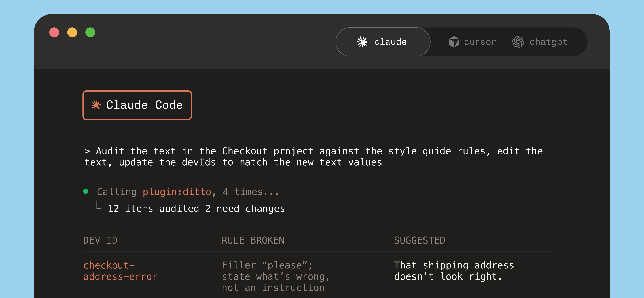Click the DEV ID column header
644x298 pixels.
pyautogui.click(x=100, y=240)
